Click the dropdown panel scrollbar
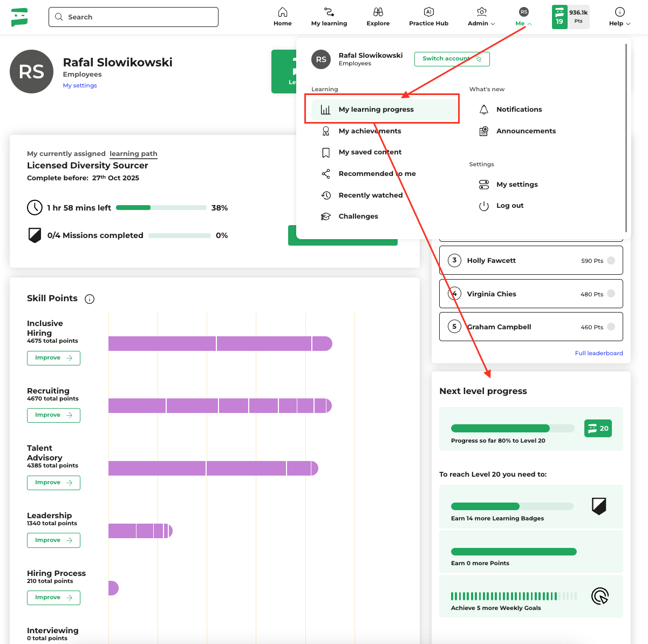Viewport: 648px width, 644px height. pos(626,138)
